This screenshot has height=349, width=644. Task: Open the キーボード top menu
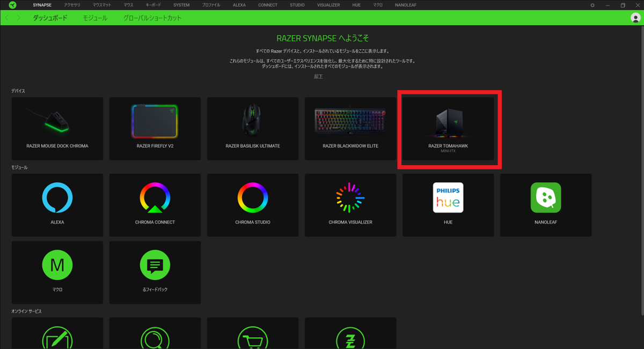pos(153,5)
